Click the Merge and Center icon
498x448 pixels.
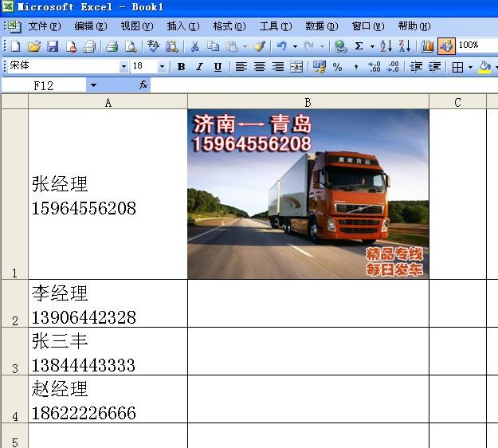[296, 67]
